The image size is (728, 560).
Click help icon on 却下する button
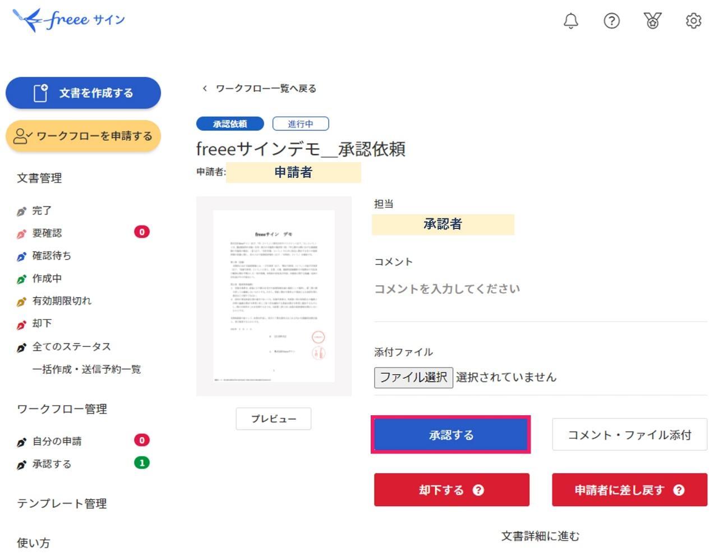[x=478, y=490]
